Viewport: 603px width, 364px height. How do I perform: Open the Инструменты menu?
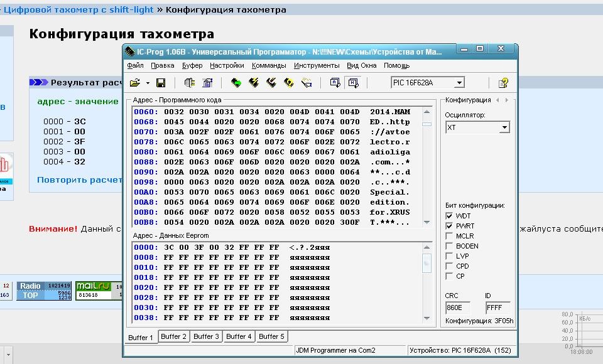(x=317, y=65)
